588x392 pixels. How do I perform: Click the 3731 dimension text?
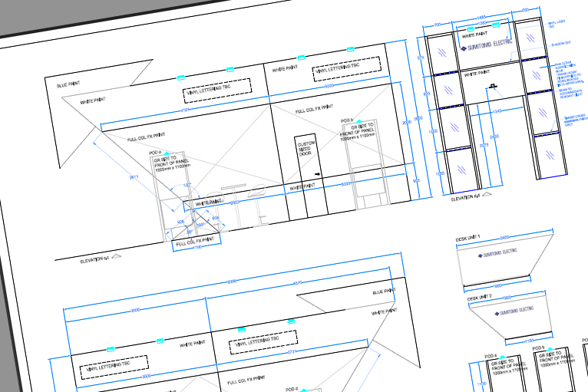pyautogui.click(x=292, y=351)
